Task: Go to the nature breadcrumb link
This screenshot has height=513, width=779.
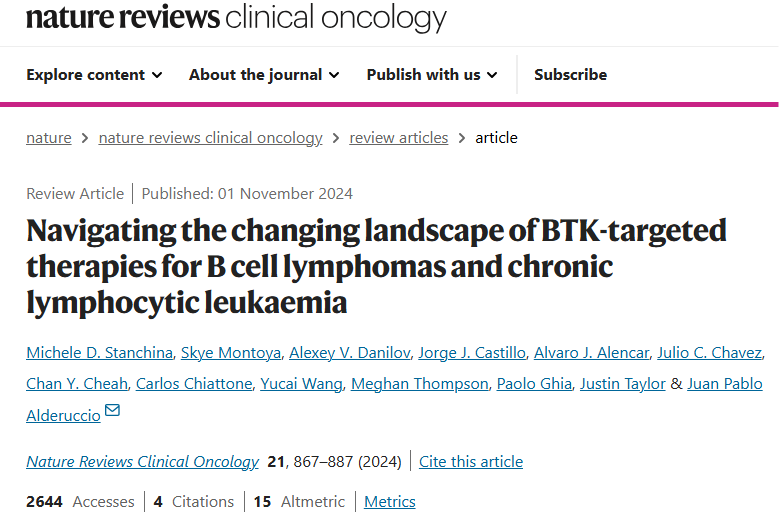Action: coord(49,138)
